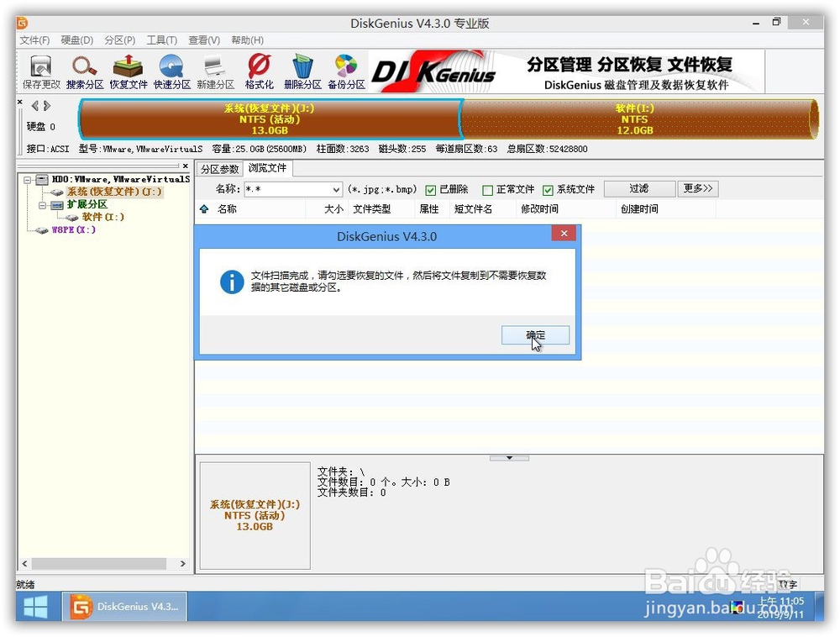Select the 恢复文件 file recovery tool
Screen dimensions: 840x637
point(127,71)
